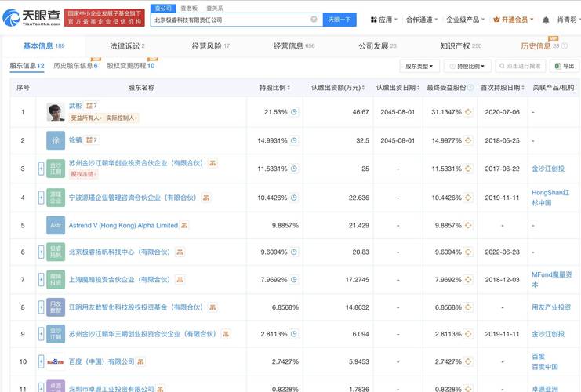Click org chart icon after 百度（中国）有限公司
This screenshot has height=392, width=581.
[x=140, y=361]
